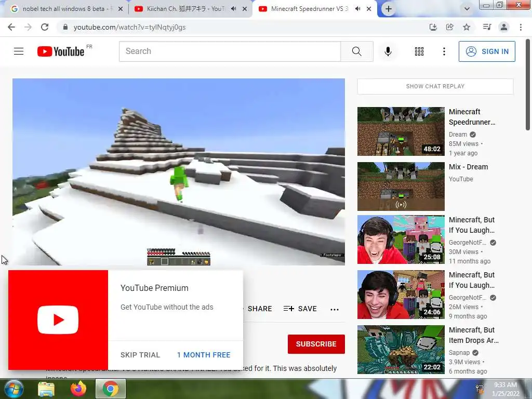The height and width of the screenshot is (399, 532).
Task: Click SHOW CHAT REPLAY
Action: [435, 87]
